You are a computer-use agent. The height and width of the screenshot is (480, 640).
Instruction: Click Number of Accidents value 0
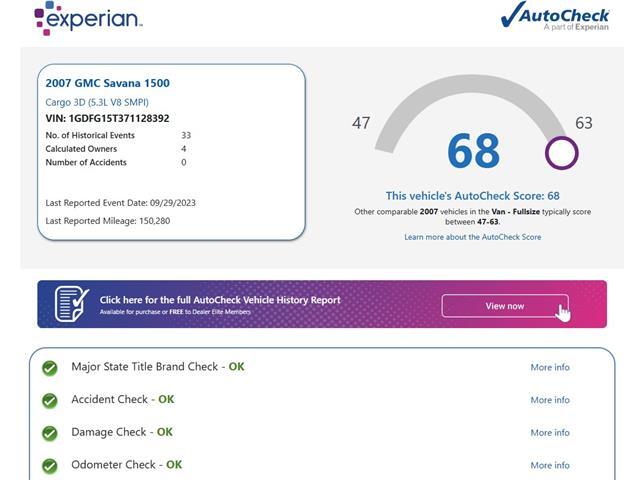(184, 162)
